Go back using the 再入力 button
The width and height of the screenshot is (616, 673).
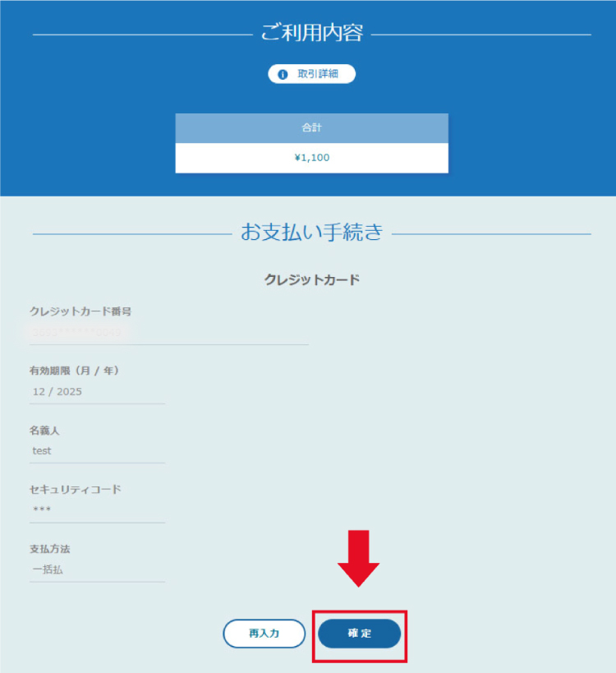click(264, 634)
